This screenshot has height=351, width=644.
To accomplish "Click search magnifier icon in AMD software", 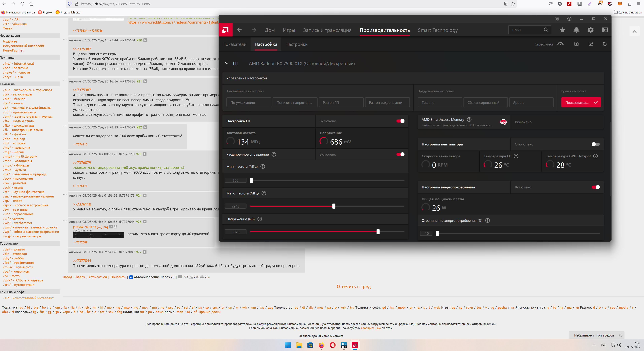I will (546, 30).
